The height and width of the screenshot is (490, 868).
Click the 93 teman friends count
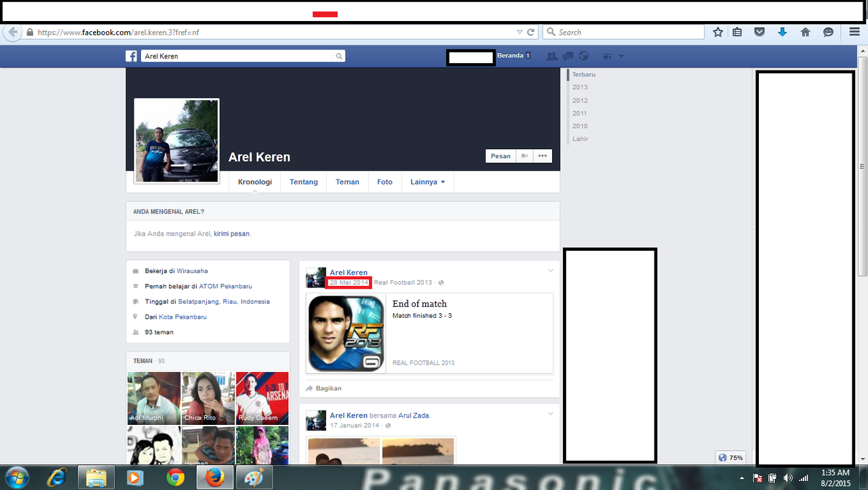pos(159,332)
